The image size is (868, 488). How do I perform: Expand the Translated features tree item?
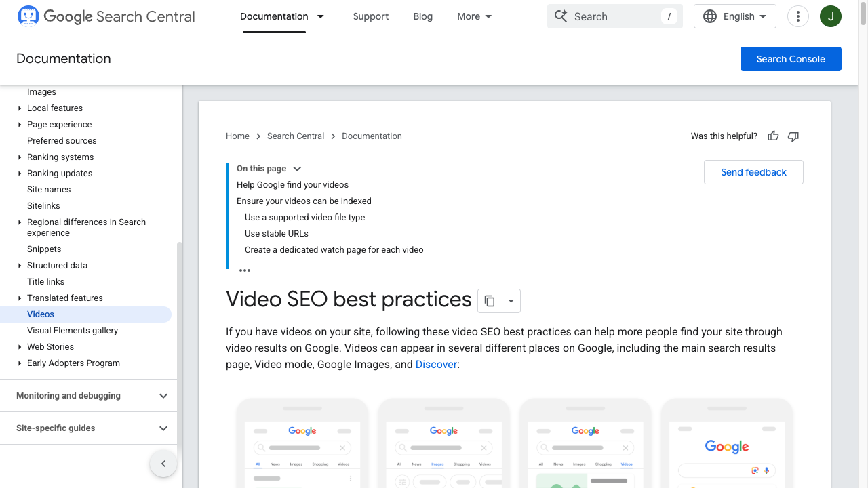[20, 298]
